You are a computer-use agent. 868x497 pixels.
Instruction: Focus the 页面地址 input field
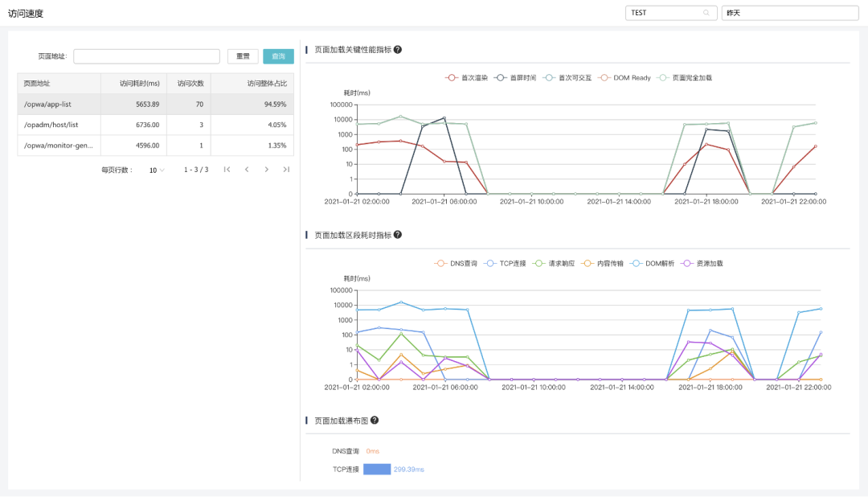147,56
